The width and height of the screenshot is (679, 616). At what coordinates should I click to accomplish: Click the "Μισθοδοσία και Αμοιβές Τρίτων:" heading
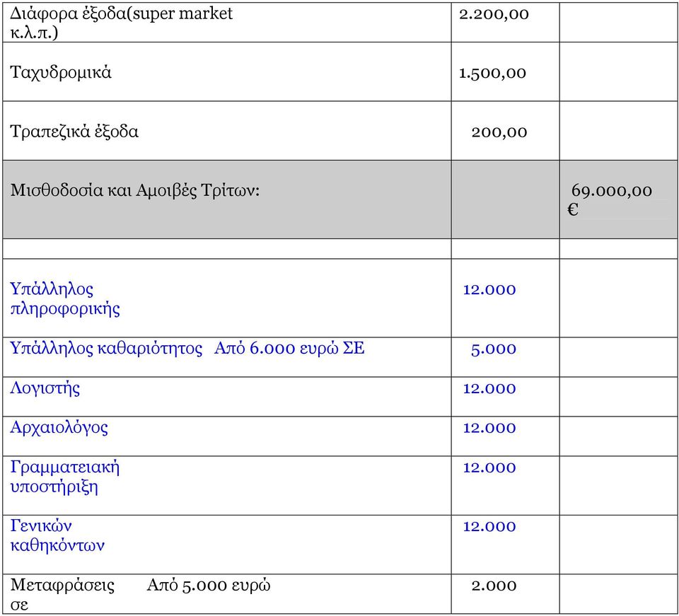[x=134, y=190]
